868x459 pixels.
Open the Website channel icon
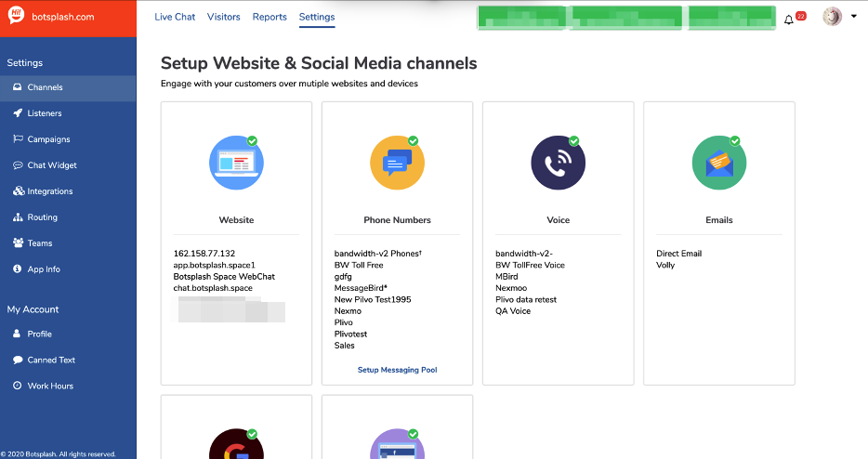click(x=236, y=163)
